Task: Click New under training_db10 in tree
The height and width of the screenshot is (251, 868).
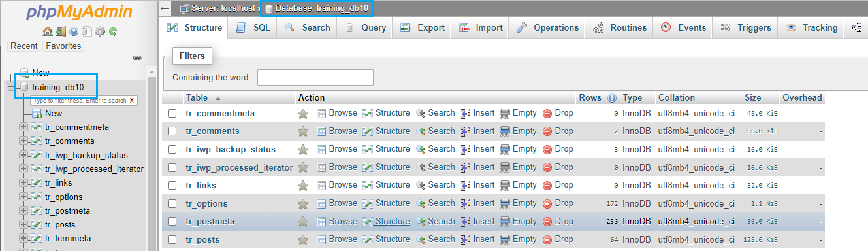Action: point(54,113)
